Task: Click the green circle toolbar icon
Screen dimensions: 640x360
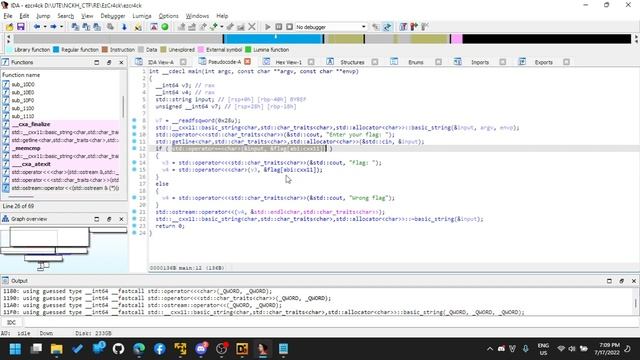Action: coord(164,27)
